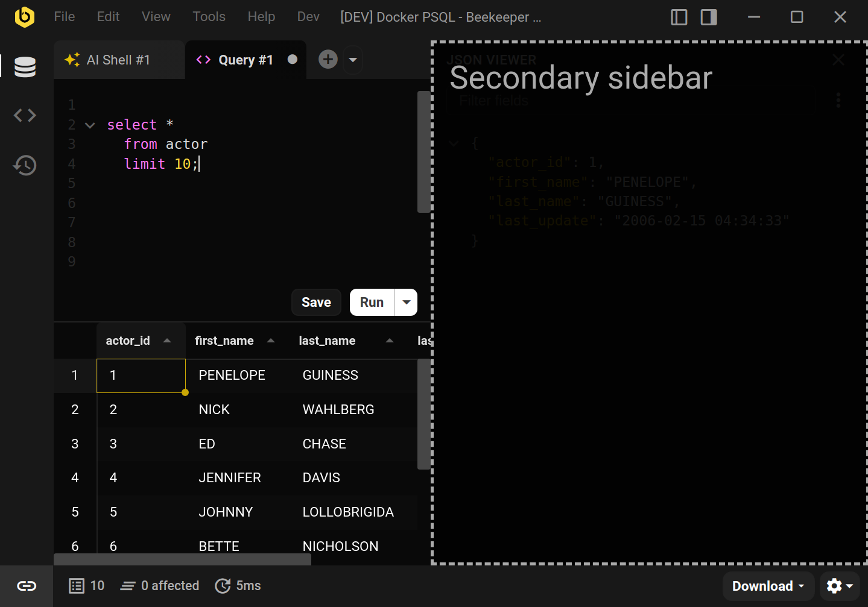Add a new tab with plus icon
The width and height of the screenshot is (868, 607).
coord(328,59)
